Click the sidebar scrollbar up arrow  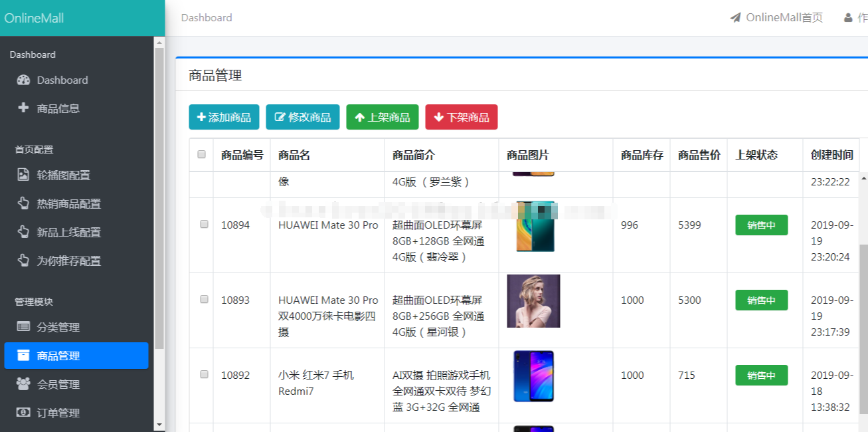[159, 42]
